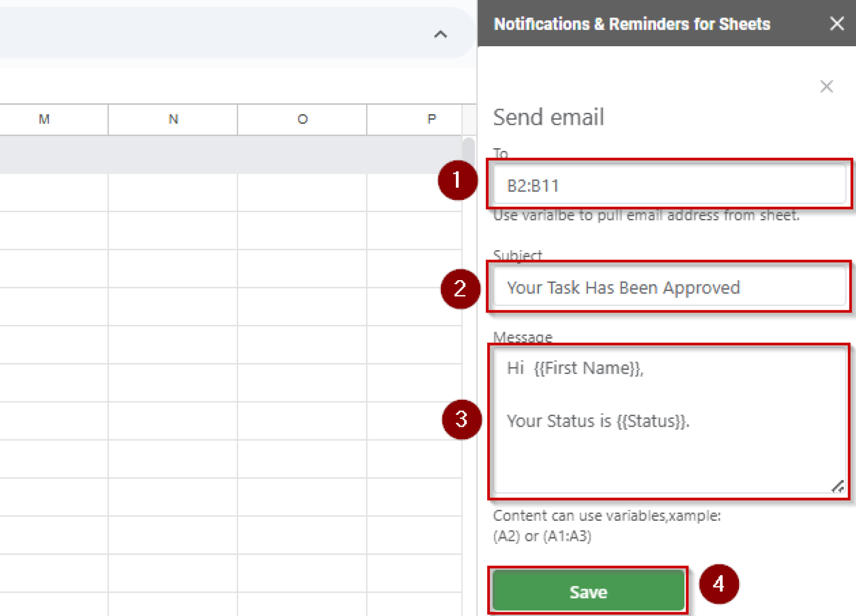856x616 pixels.
Task: Select column N header
Action: (173, 119)
